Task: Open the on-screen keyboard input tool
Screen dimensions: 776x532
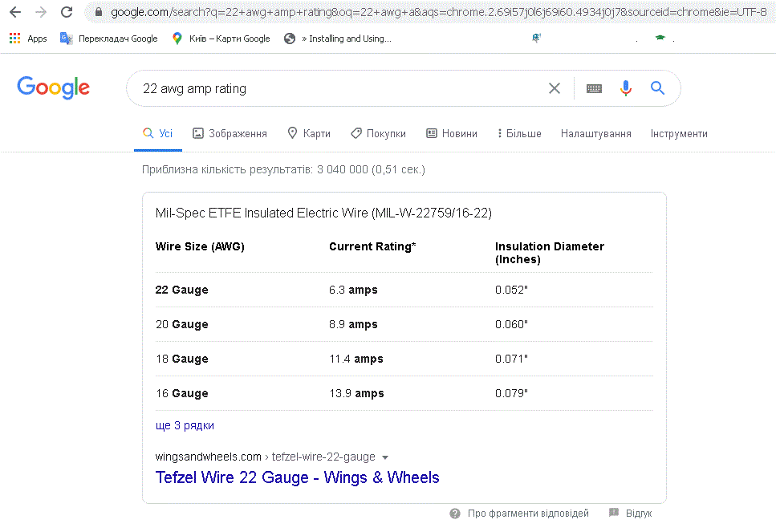Action: click(594, 88)
